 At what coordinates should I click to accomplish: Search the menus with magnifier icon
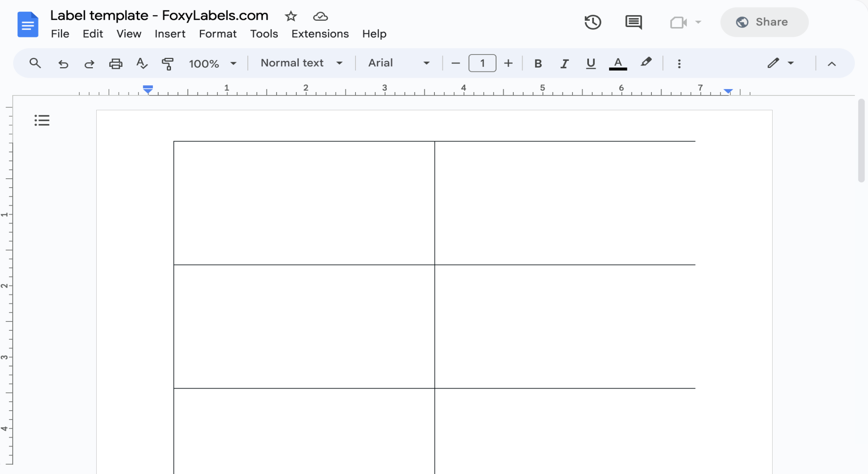[35, 63]
